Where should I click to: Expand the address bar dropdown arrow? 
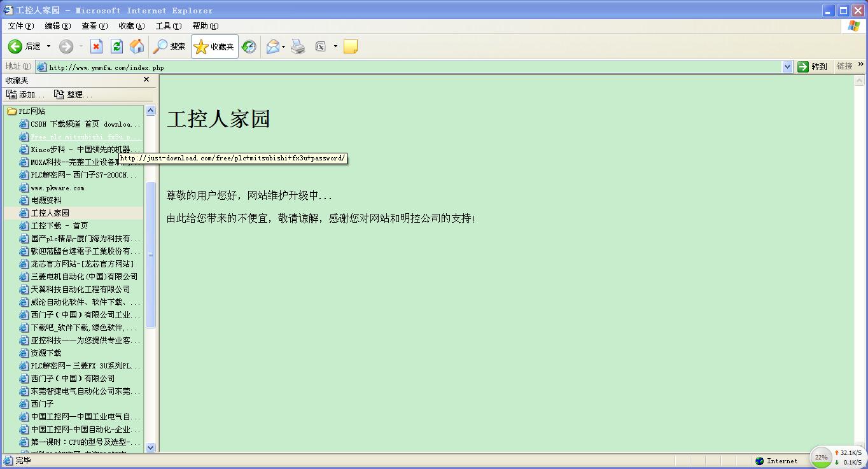(787, 67)
